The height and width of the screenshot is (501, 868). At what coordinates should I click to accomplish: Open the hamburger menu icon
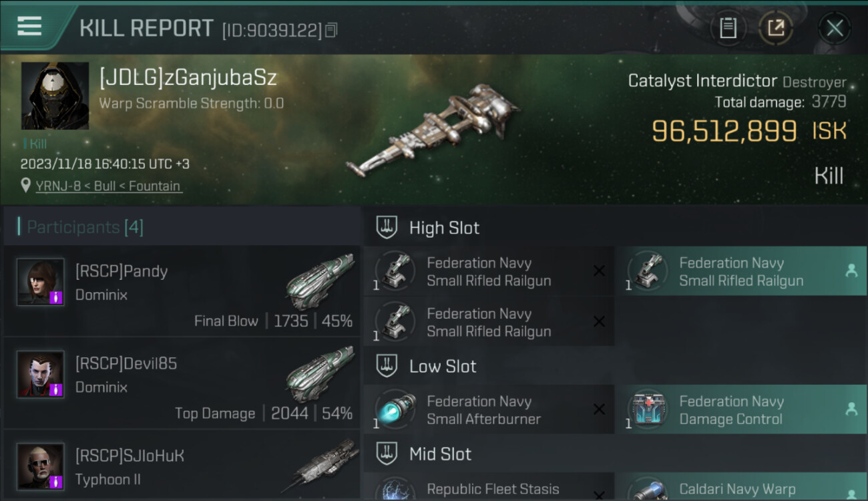click(29, 25)
